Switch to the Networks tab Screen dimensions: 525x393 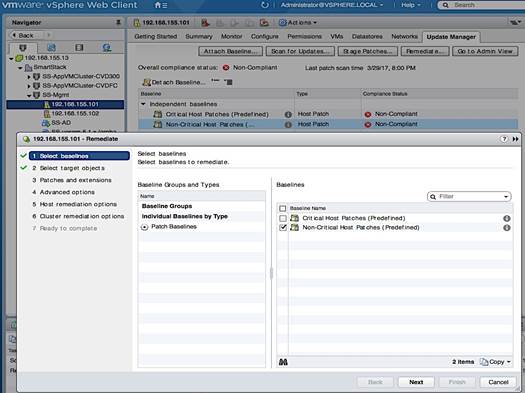click(404, 36)
